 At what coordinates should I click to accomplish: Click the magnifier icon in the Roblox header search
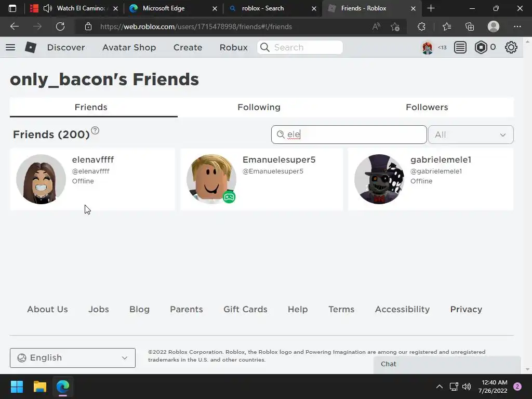click(265, 47)
